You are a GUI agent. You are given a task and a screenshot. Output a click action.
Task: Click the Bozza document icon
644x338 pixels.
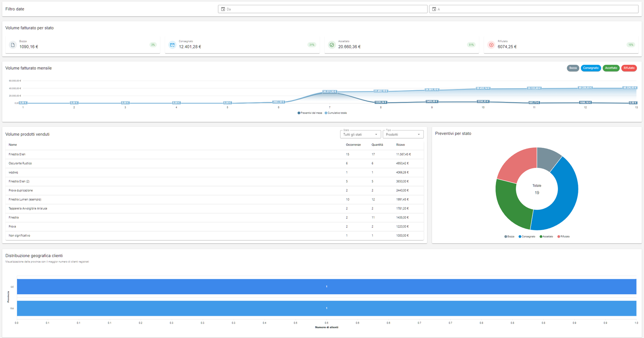click(x=13, y=45)
